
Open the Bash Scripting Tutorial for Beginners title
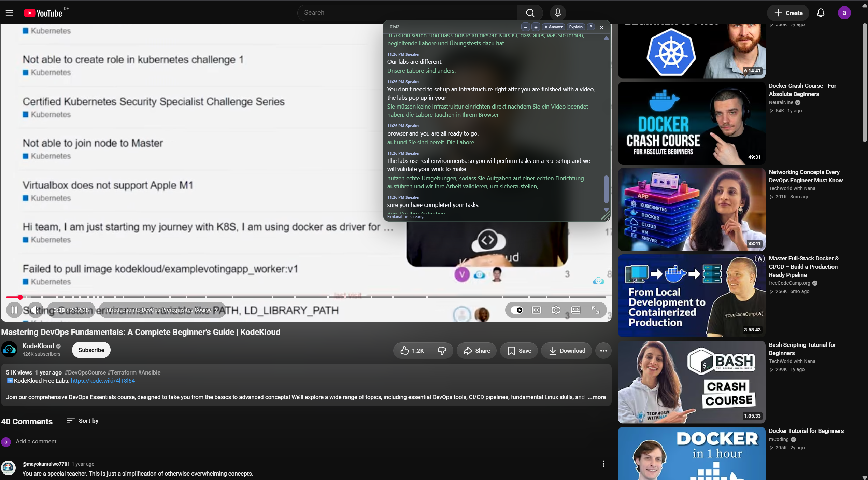802,349
